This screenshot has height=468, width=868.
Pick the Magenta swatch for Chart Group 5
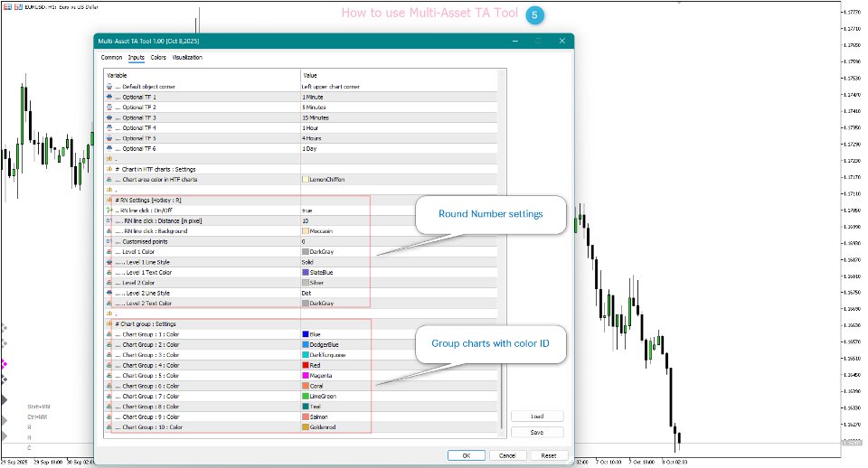306,376
